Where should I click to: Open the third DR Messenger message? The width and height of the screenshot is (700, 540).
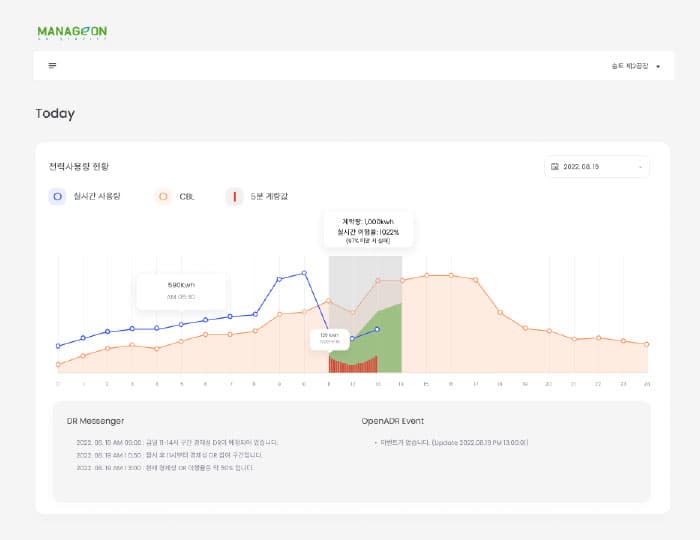click(165, 468)
